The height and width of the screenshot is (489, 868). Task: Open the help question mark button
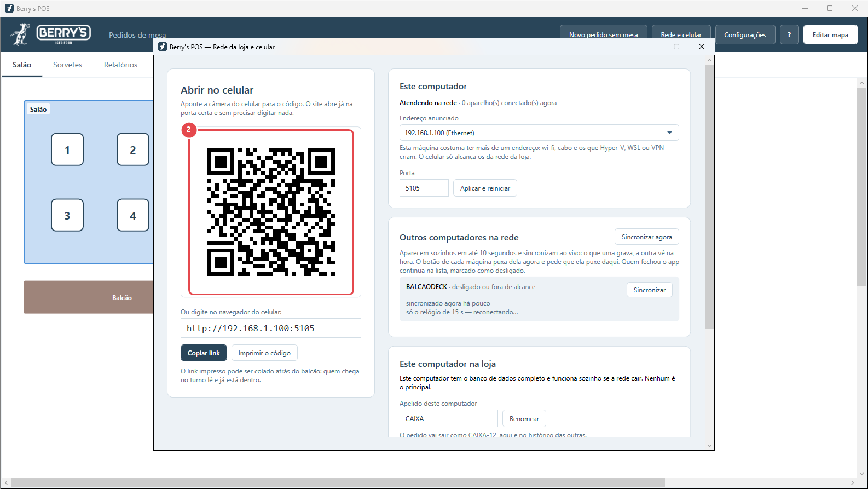(789, 34)
